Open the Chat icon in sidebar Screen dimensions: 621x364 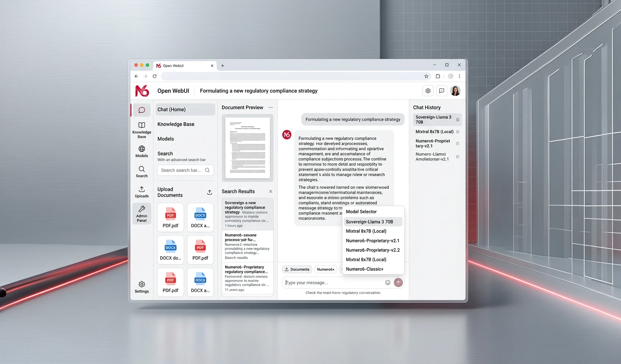[x=142, y=110]
